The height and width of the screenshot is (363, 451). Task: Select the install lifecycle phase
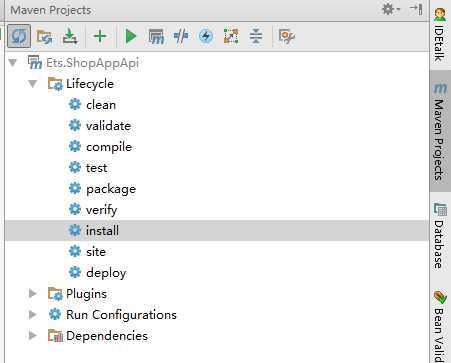(x=217, y=231)
